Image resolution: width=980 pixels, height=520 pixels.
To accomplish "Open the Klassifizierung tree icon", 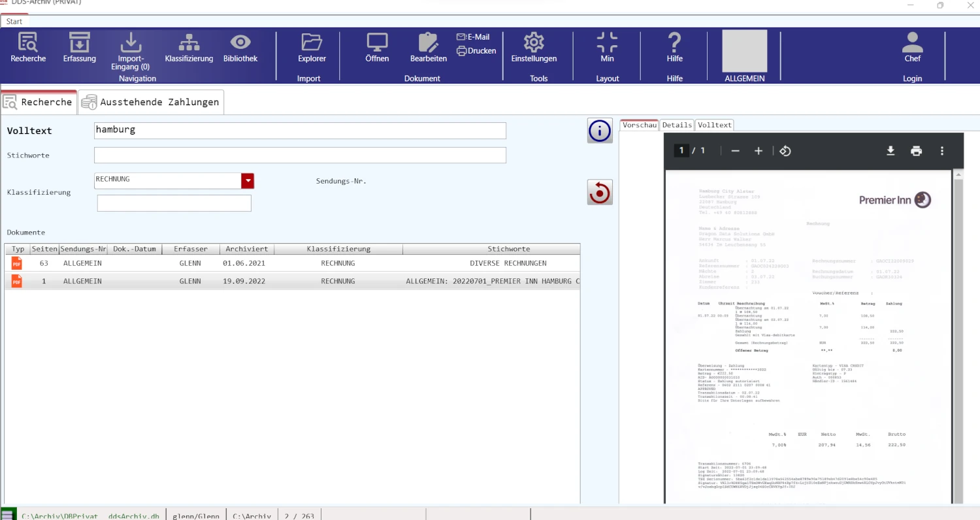I will click(189, 48).
